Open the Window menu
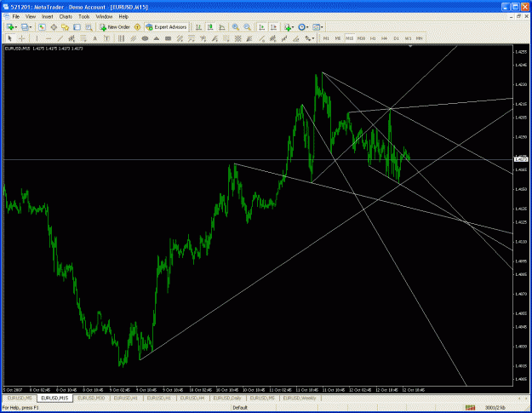The width and height of the screenshot is (532, 413). [x=104, y=16]
